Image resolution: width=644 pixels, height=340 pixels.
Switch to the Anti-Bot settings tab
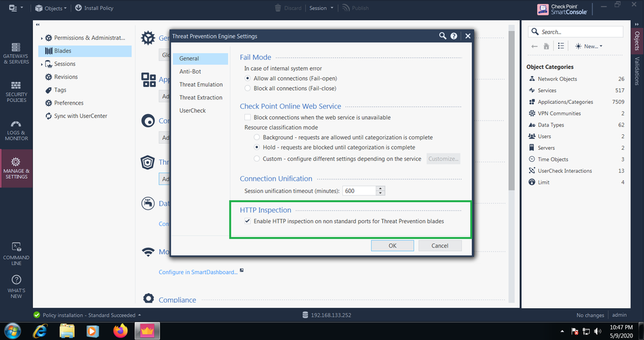coord(190,72)
